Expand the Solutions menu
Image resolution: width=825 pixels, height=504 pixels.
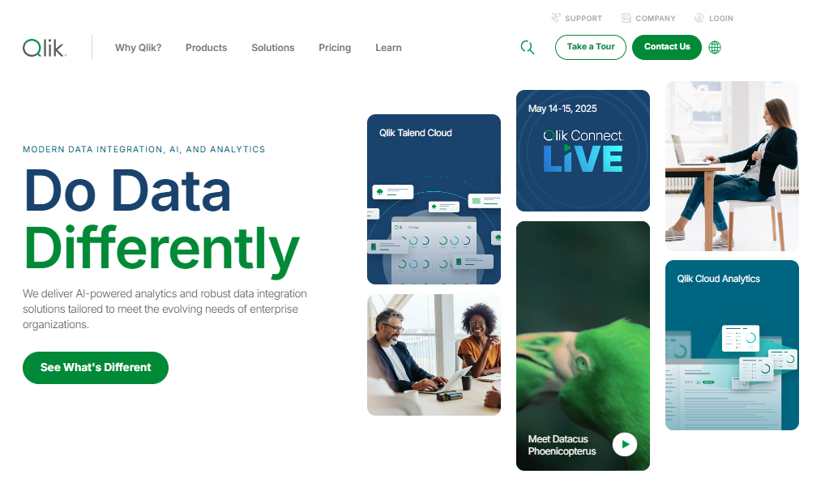coord(273,48)
